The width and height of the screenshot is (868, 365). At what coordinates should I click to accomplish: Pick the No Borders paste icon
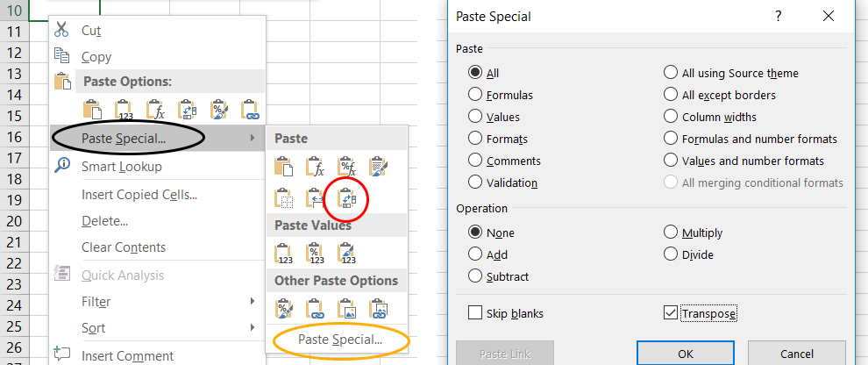coord(283,200)
